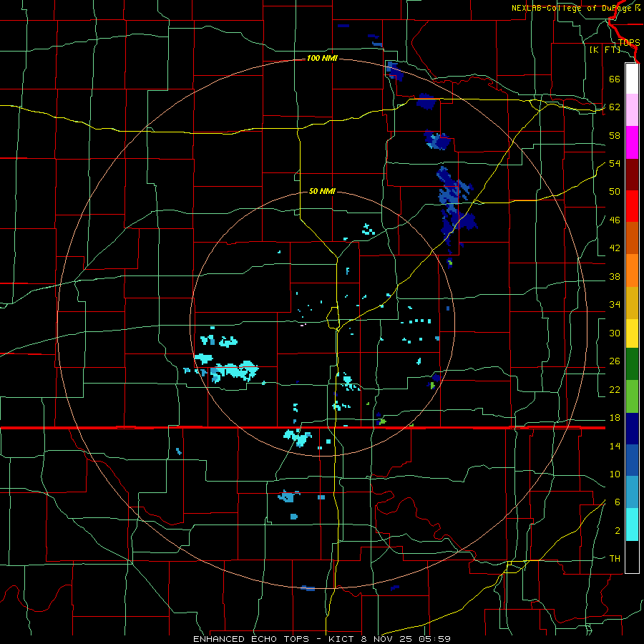Click the 6 legend value
The width and height of the screenshot is (644, 644).
618,502
